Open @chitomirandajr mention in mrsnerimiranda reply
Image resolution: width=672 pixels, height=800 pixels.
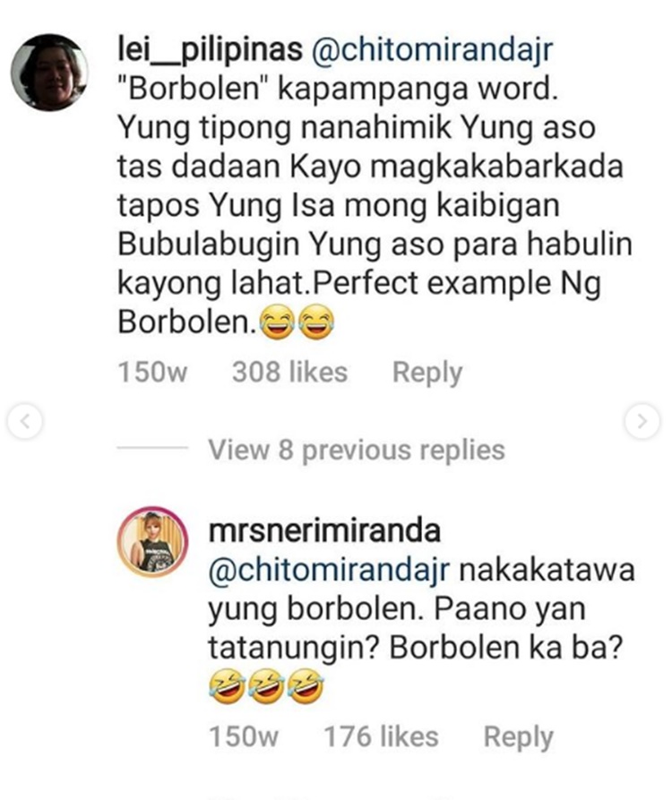pos(329,570)
